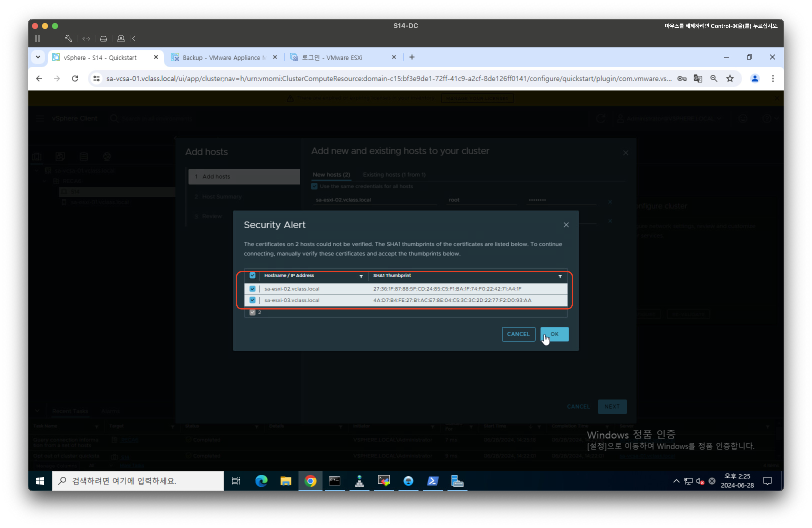This screenshot has height=528, width=812.
Task: Click the browser address bar URL
Action: pyautogui.click(x=389, y=78)
